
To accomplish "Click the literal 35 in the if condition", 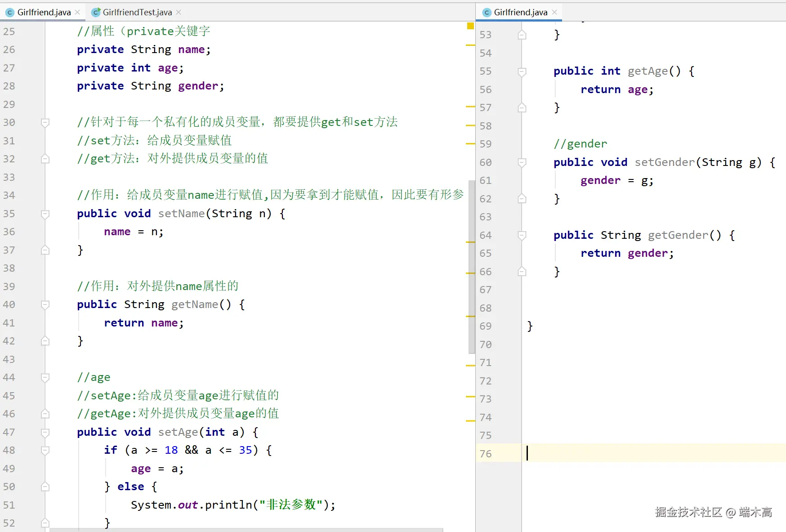I will coord(246,450).
